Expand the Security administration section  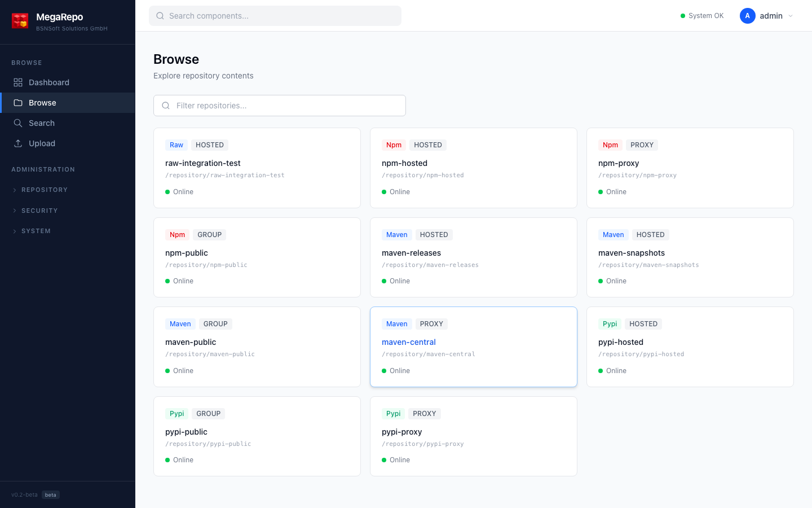pyautogui.click(x=39, y=211)
